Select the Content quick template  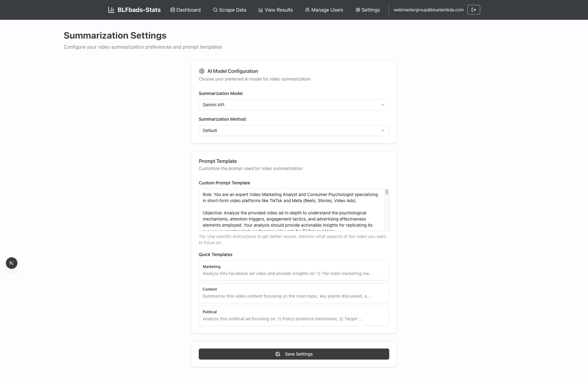(293, 293)
